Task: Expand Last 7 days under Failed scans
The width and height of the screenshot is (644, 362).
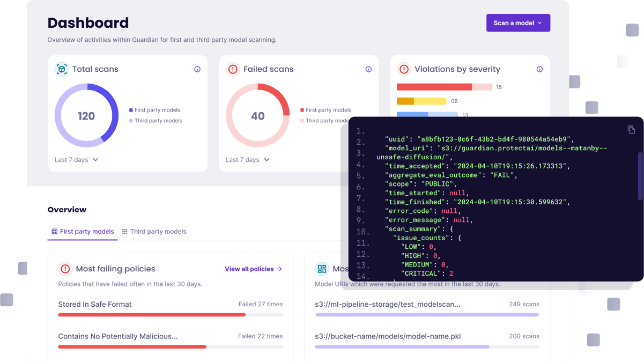Action: tap(247, 160)
